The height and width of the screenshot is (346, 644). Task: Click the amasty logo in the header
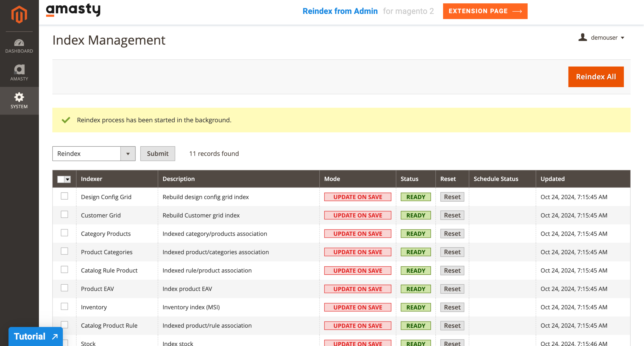tap(73, 10)
